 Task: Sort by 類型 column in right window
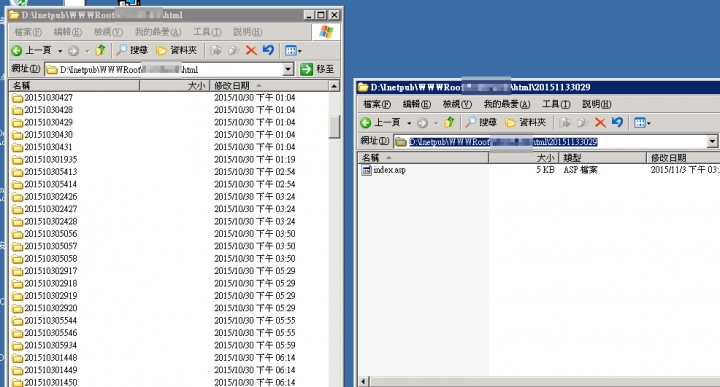[x=602, y=158]
